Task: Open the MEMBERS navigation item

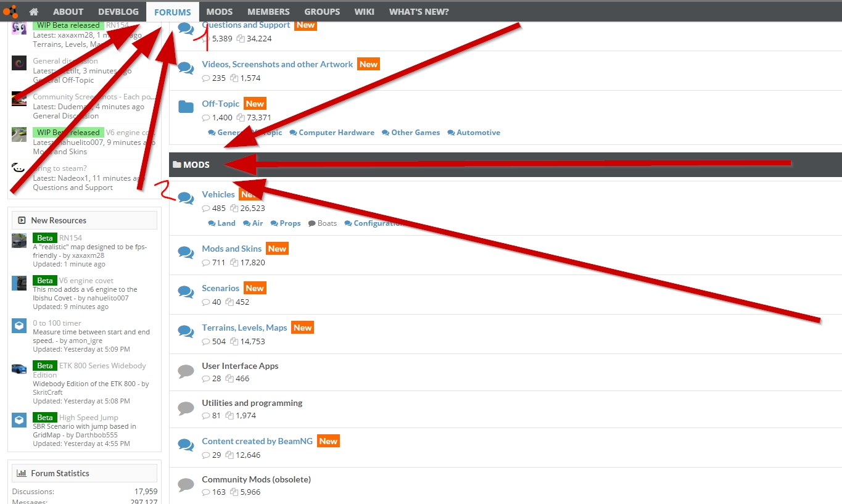Action: tap(268, 12)
